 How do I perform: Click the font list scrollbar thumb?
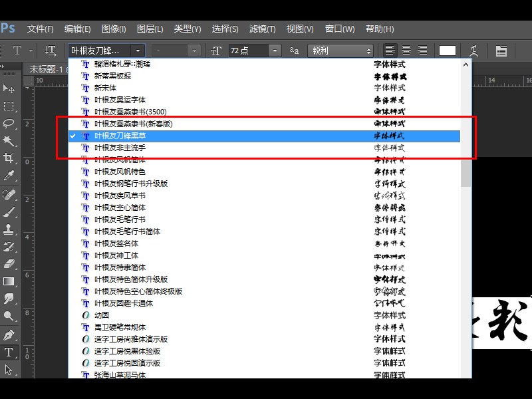pyautogui.click(x=466, y=174)
